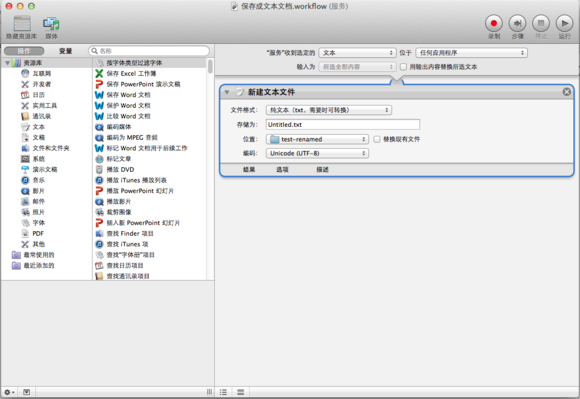The image size is (580, 399).
Task: Select the 按字体类型过滤字体 action row
Action: (x=149, y=63)
